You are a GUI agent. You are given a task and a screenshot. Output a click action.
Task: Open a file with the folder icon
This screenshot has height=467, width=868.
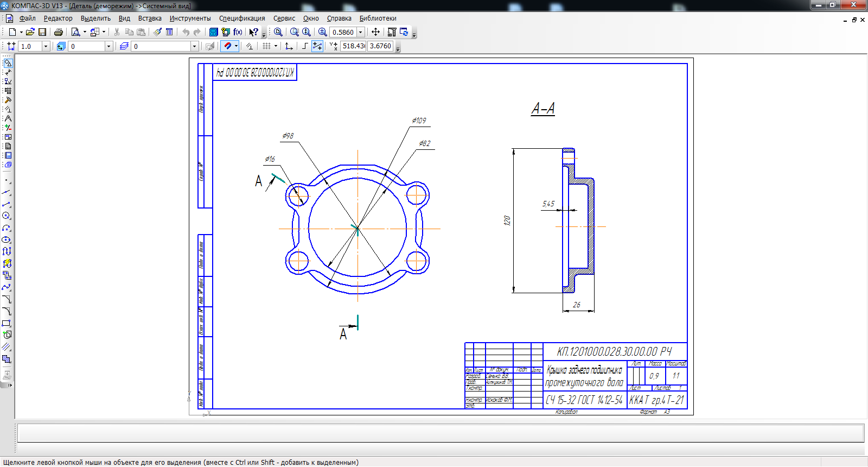[x=30, y=32]
